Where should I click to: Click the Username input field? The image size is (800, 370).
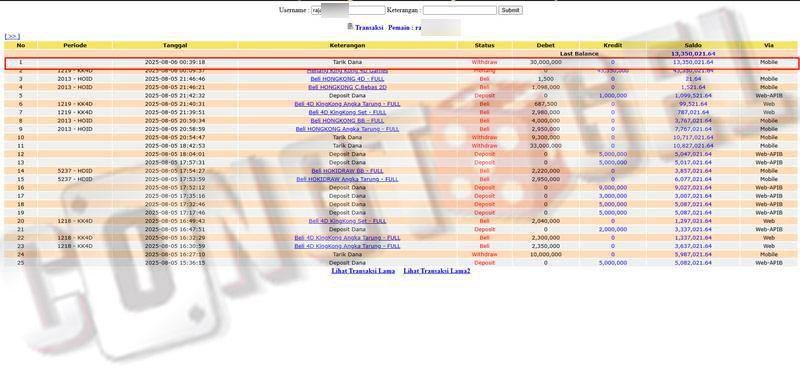click(348, 10)
